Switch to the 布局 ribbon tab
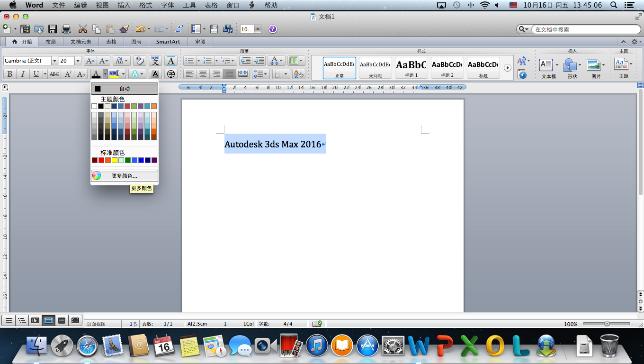The image size is (644, 364). point(51,42)
